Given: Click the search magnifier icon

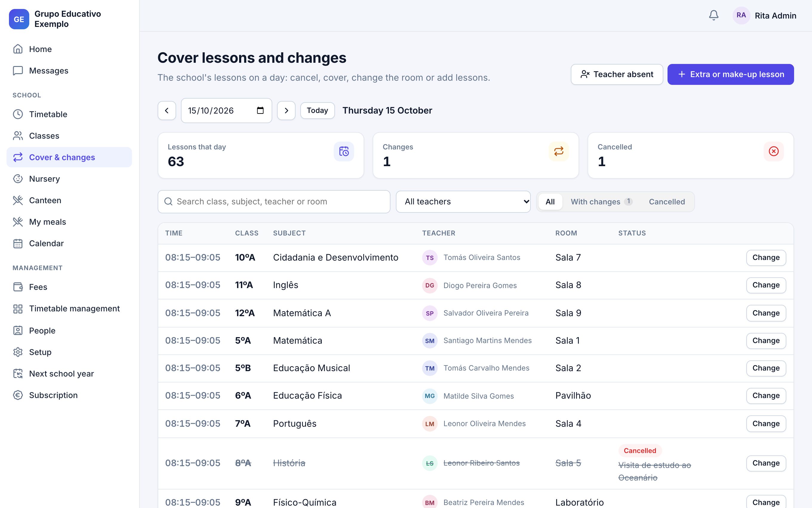Looking at the screenshot, I should (x=168, y=202).
